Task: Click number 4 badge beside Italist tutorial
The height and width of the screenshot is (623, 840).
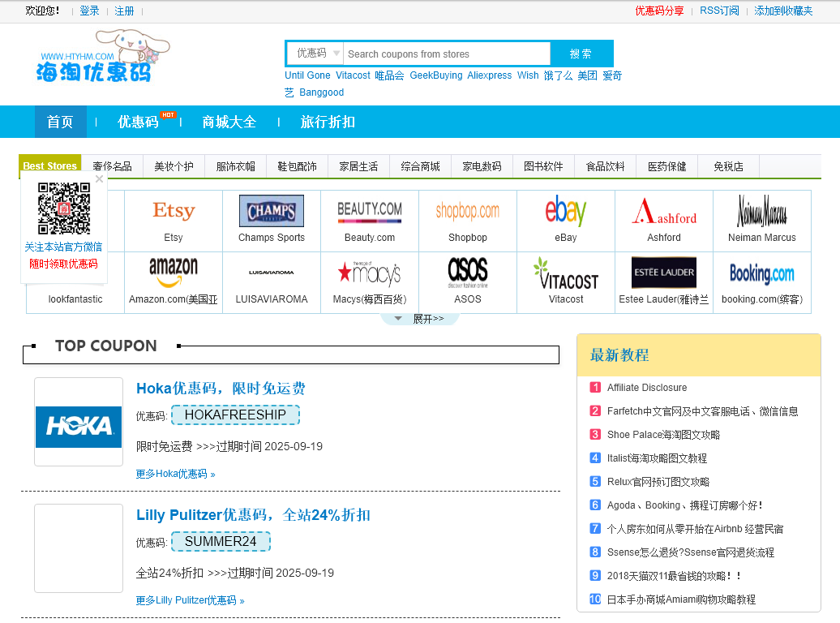Action: (595, 458)
